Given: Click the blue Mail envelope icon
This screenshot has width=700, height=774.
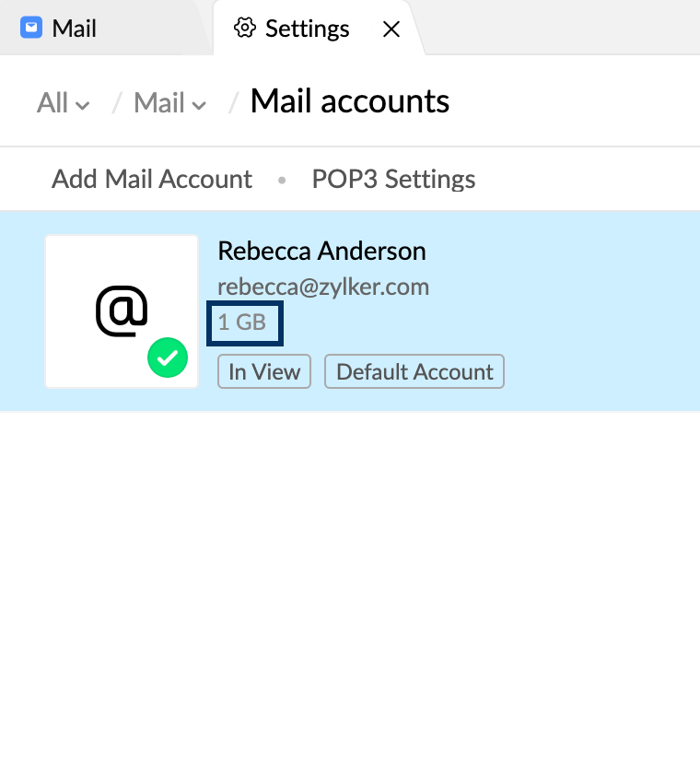Looking at the screenshot, I should pyautogui.click(x=32, y=29).
